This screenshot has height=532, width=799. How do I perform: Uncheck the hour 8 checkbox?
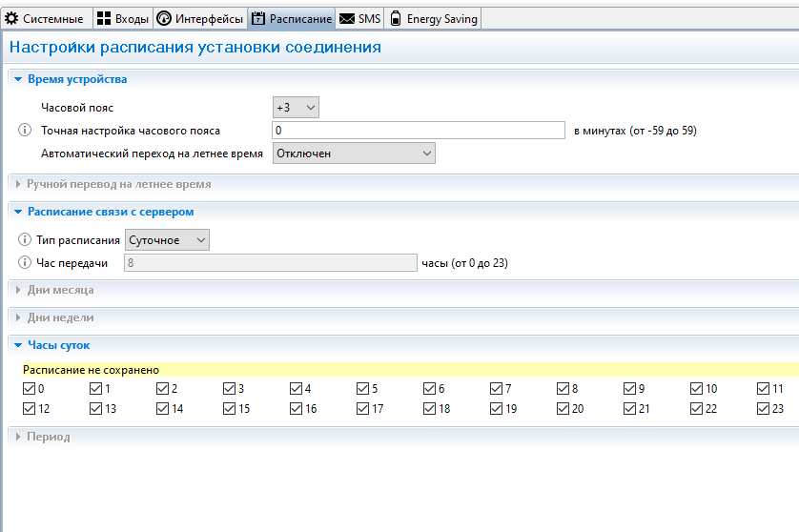(563, 389)
